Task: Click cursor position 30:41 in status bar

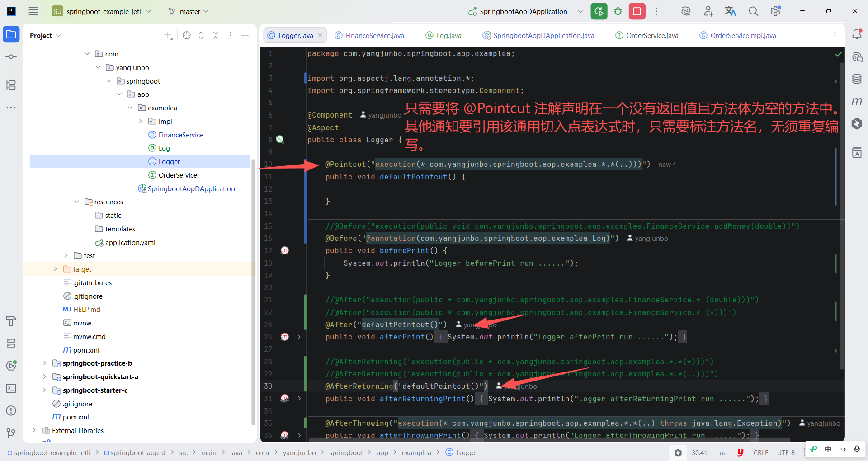Action: click(699, 452)
